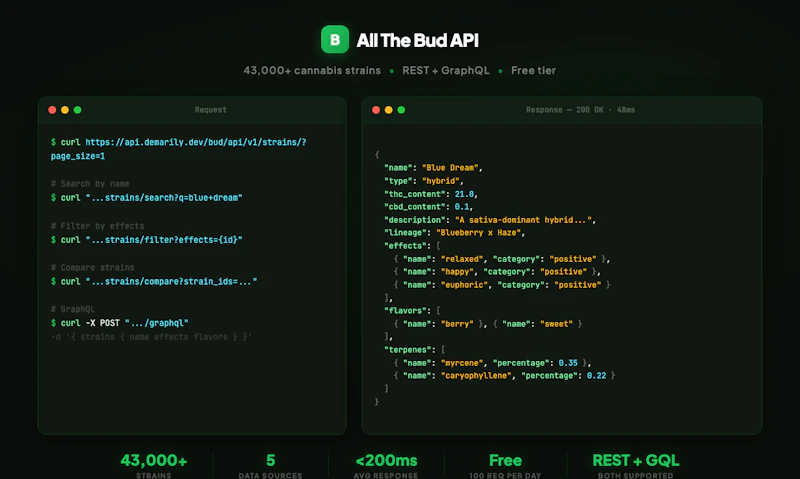Click the red dot in Response window
Image resolution: width=800 pixels, height=479 pixels.
click(376, 110)
